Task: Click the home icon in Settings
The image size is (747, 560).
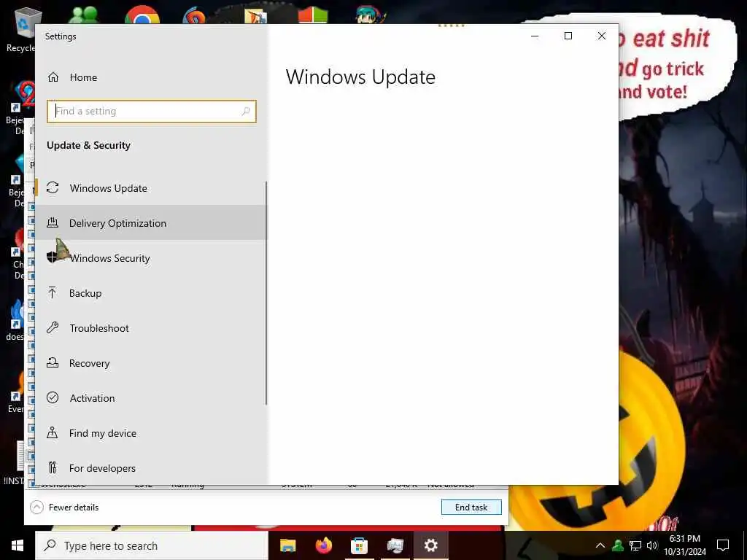Action: point(53,77)
